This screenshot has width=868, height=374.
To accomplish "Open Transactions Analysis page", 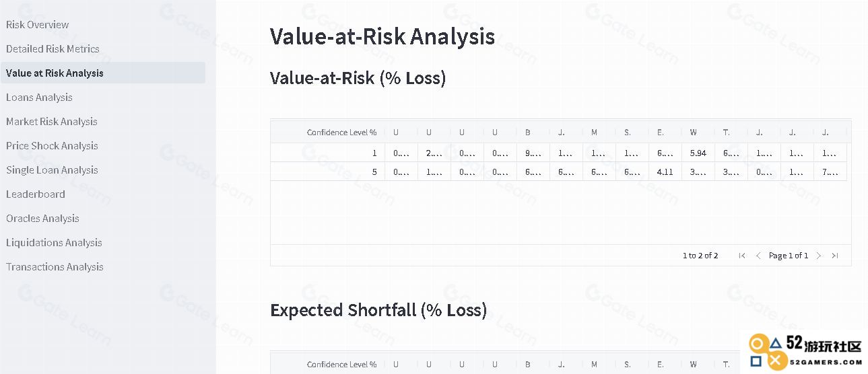I will tap(55, 267).
